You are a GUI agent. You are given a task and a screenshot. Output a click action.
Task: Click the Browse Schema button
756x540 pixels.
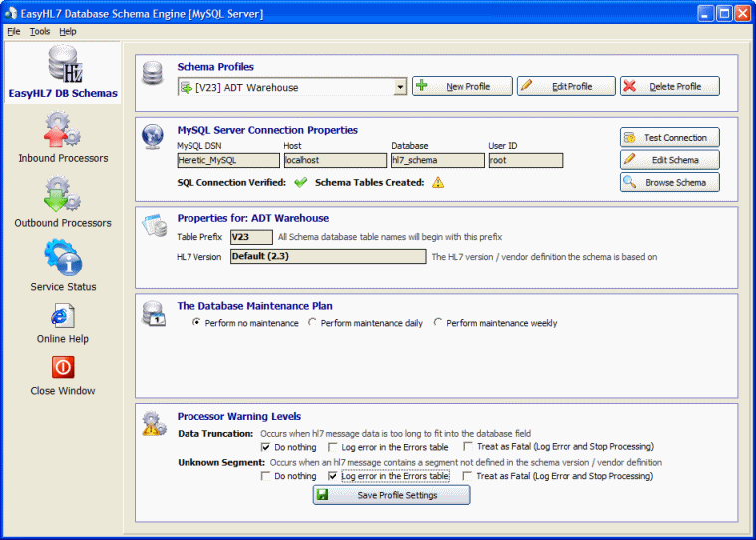point(669,182)
